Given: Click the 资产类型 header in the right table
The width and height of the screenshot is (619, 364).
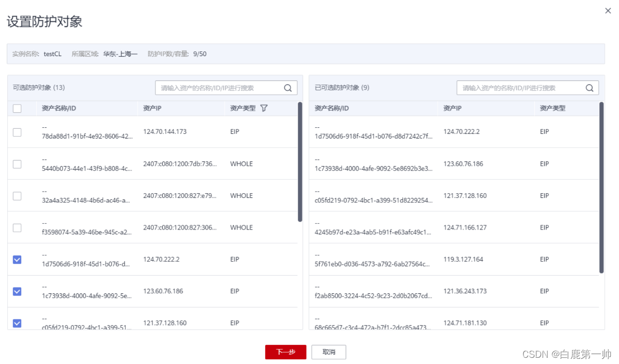Looking at the screenshot, I should coord(552,108).
